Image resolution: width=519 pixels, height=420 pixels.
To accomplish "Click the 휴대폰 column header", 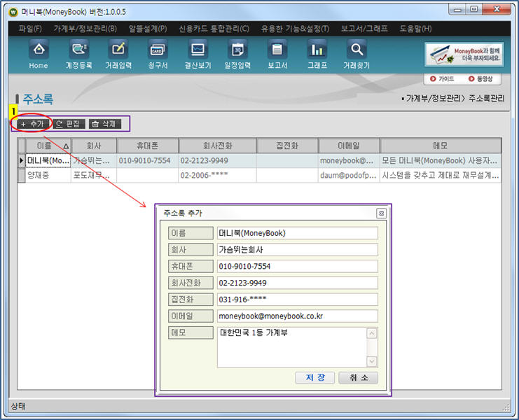I will point(148,146).
